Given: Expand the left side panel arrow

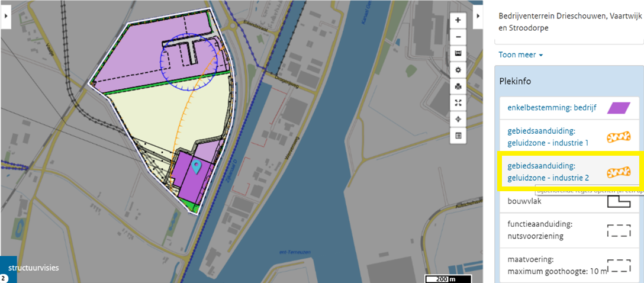Looking at the screenshot, I should pyautogui.click(x=6, y=17).
